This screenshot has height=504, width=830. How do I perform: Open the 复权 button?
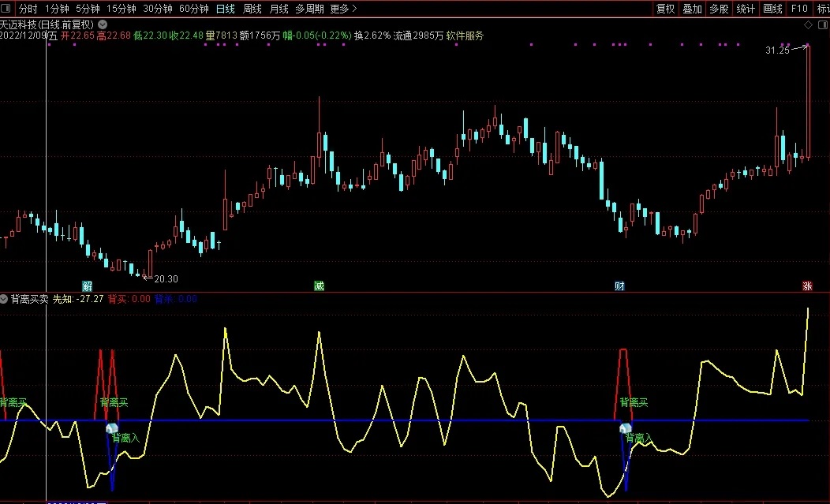(665, 9)
